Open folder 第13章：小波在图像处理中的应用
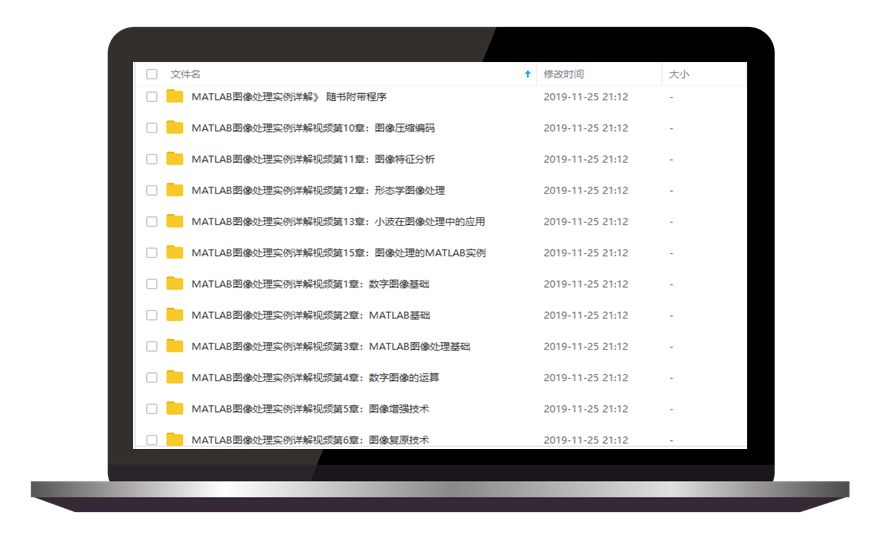The height and width of the screenshot is (541, 881). (338, 221)
